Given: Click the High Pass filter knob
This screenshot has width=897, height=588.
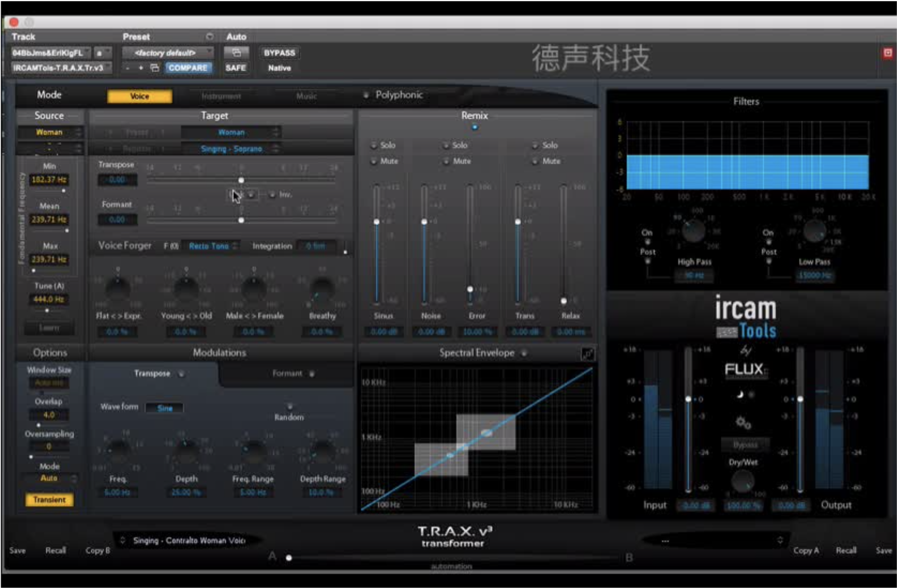Looking at the screenshot, I should pyautogui.click(x=694, y=231).
